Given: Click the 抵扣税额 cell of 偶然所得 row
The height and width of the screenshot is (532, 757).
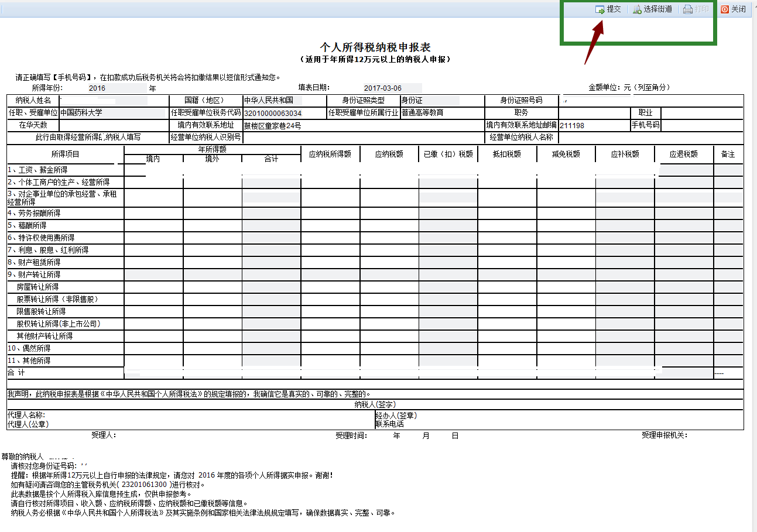Looking at the screenshot, I should 507,348.
